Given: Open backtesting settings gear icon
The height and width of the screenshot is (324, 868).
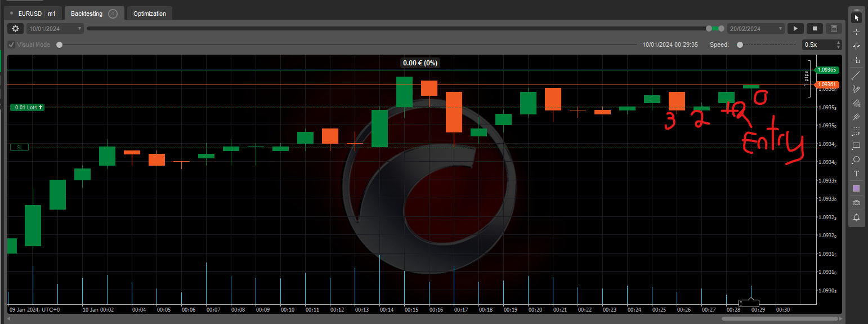Looking at the screenshot, I should tap(15, 28).
